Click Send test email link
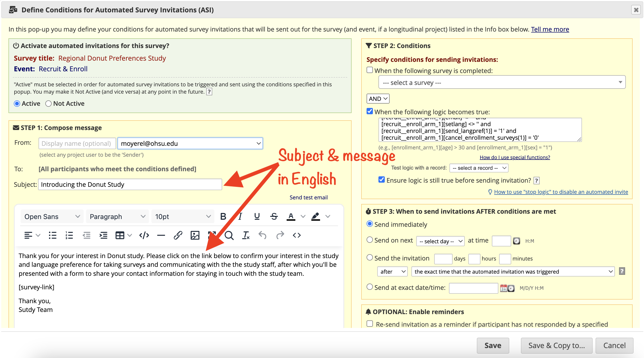 tap(308, 197)
